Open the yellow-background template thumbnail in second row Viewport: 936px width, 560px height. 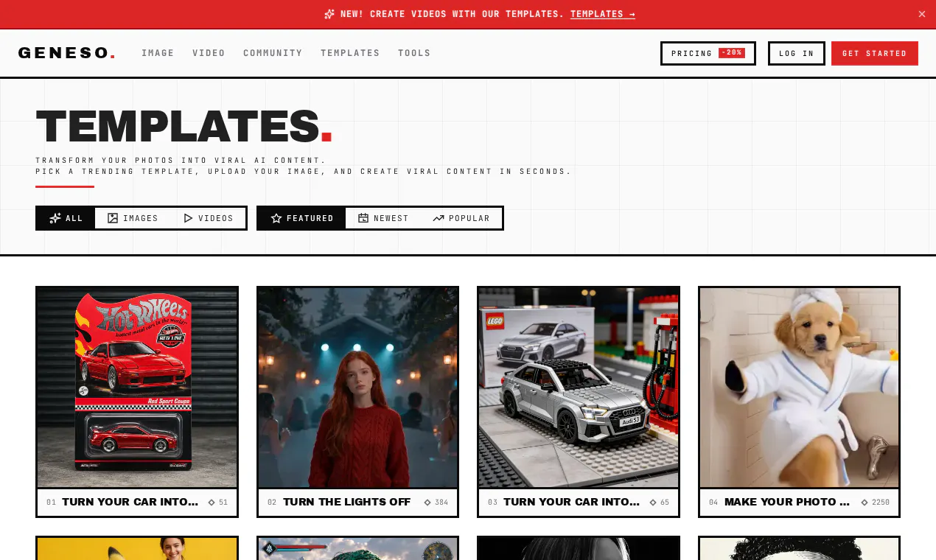point(137,549)
